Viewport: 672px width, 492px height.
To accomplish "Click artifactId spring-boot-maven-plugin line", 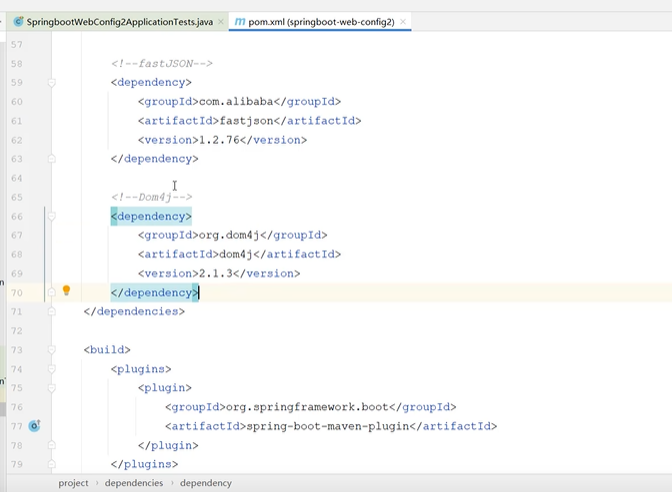I will pyautogui.click(x=331, y=426).
